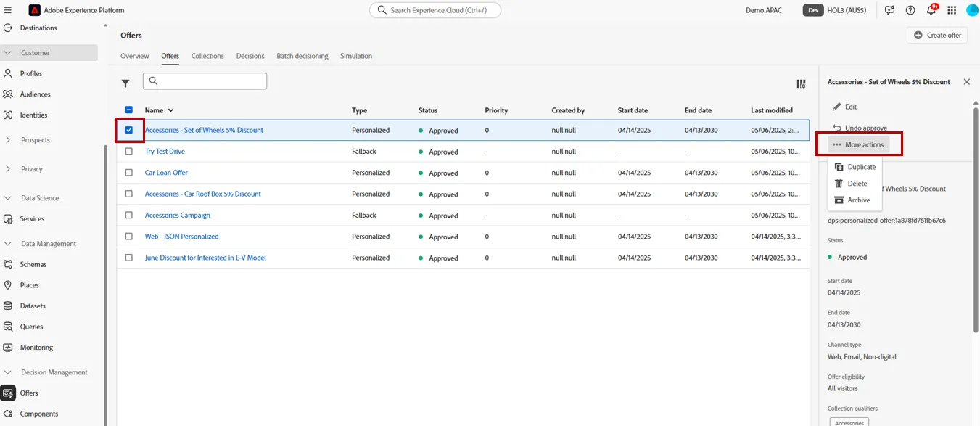
Task: Open Components in the sidebar
Action: click(x=39, y=414)
